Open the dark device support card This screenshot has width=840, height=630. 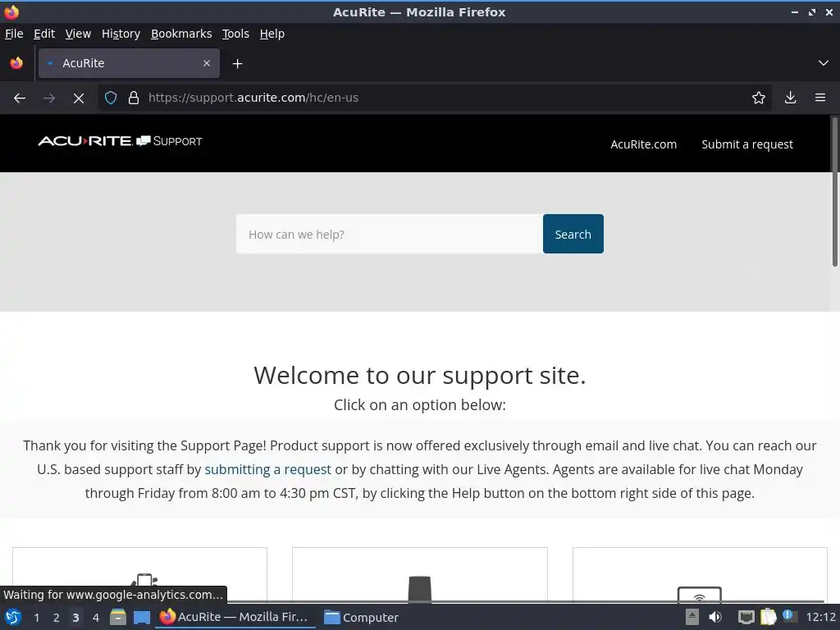[x=420, y=575]
